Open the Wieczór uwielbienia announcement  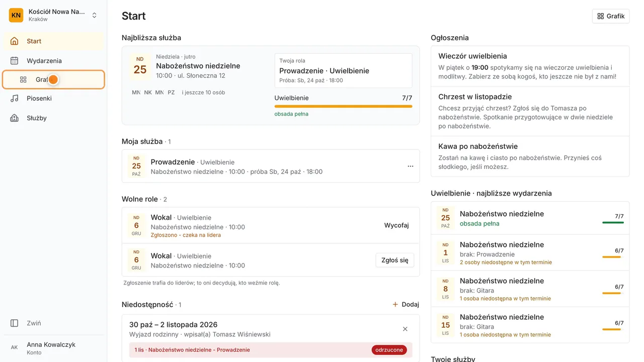530,66
